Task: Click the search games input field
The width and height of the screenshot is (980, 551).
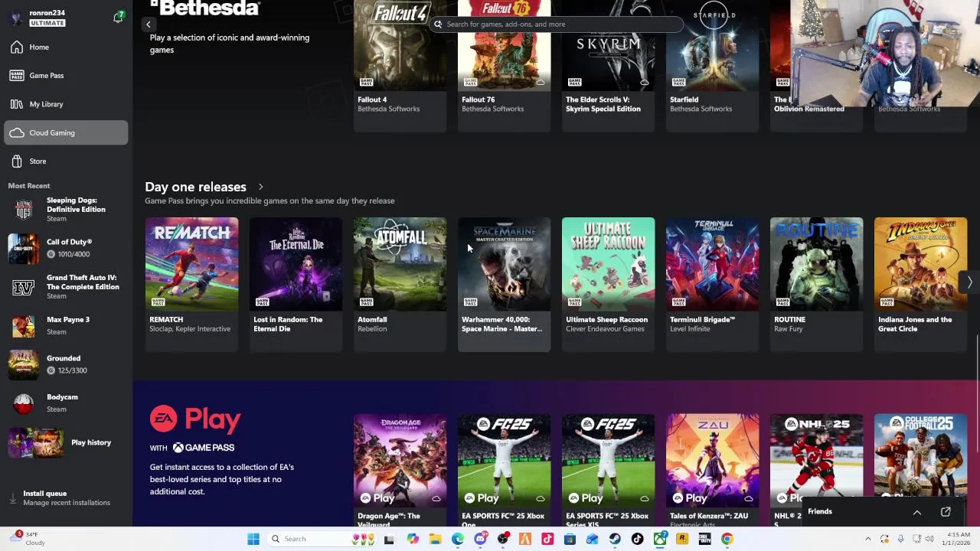Action: 557,24
